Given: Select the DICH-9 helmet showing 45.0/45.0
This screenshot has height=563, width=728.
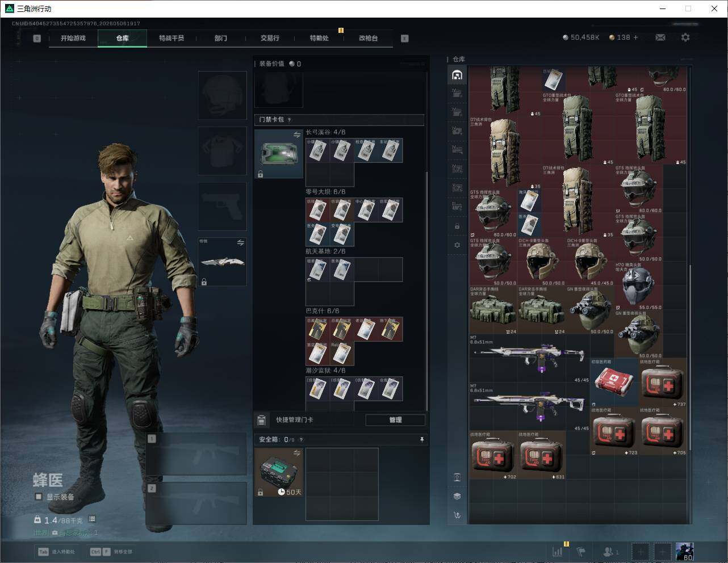Looking at the screenshot, I should [590, 262].
